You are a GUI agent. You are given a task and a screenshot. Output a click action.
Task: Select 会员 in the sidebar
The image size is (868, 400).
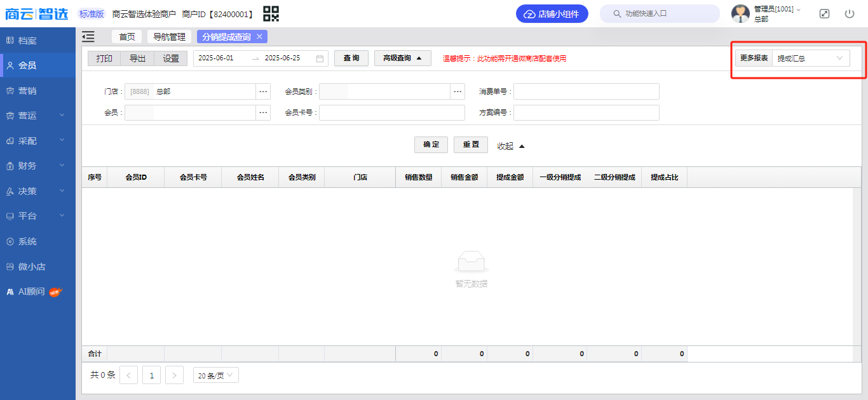pos(37,65)
